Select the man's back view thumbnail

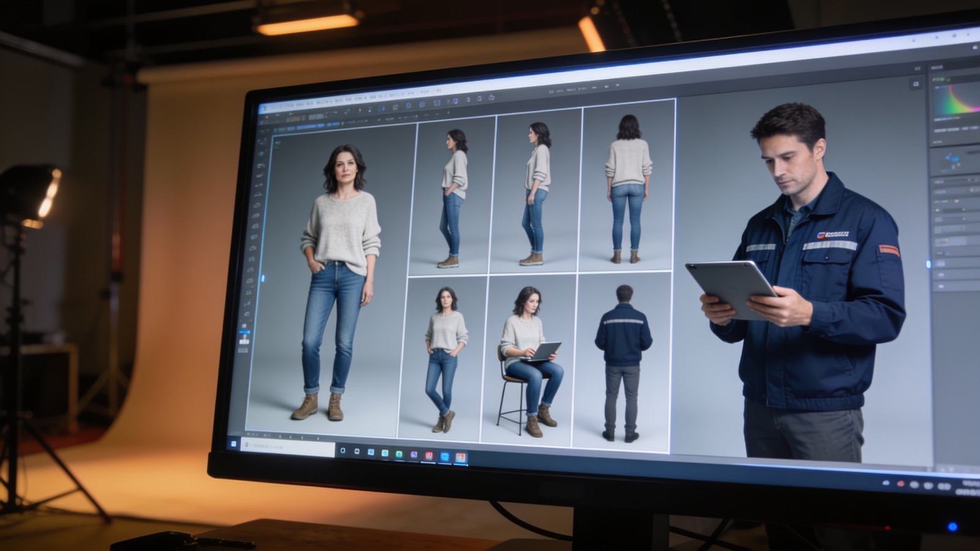click(620, 361)
